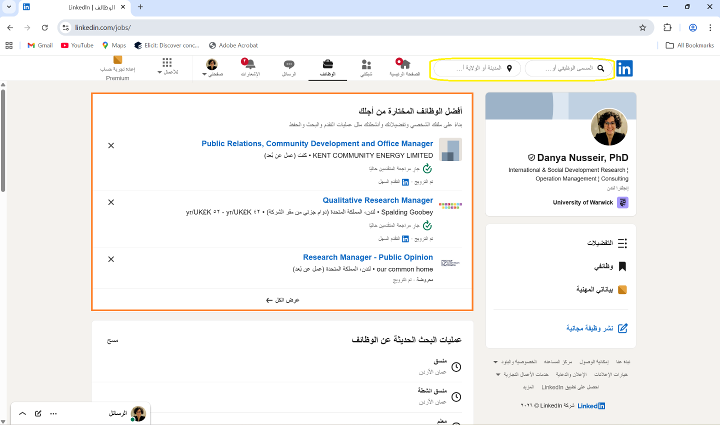This screenshot has height=425, width=720.
Task: Click the site information icon in address bar
Action: [66, 28]
